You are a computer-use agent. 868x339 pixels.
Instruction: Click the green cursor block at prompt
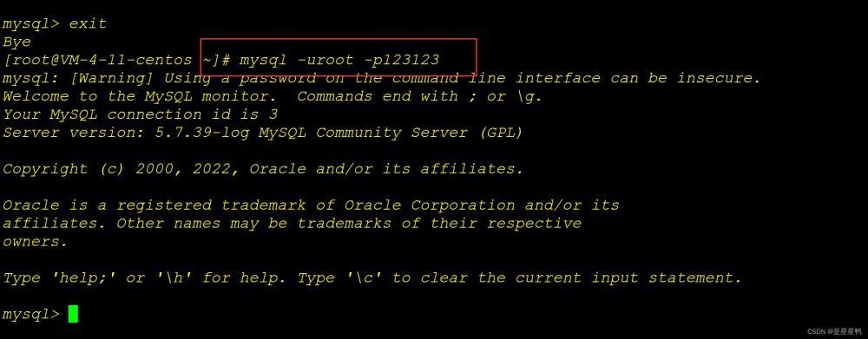(x=73, y=314)
